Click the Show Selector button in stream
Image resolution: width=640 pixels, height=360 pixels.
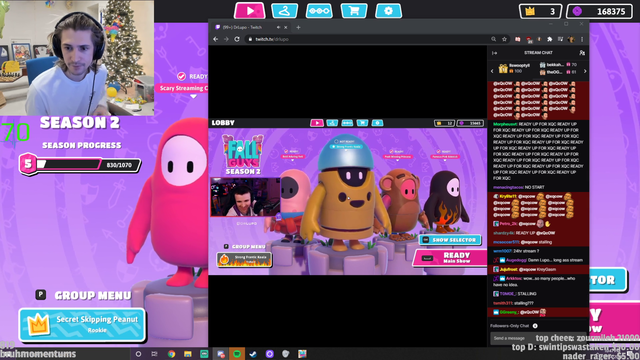point(450,240)
